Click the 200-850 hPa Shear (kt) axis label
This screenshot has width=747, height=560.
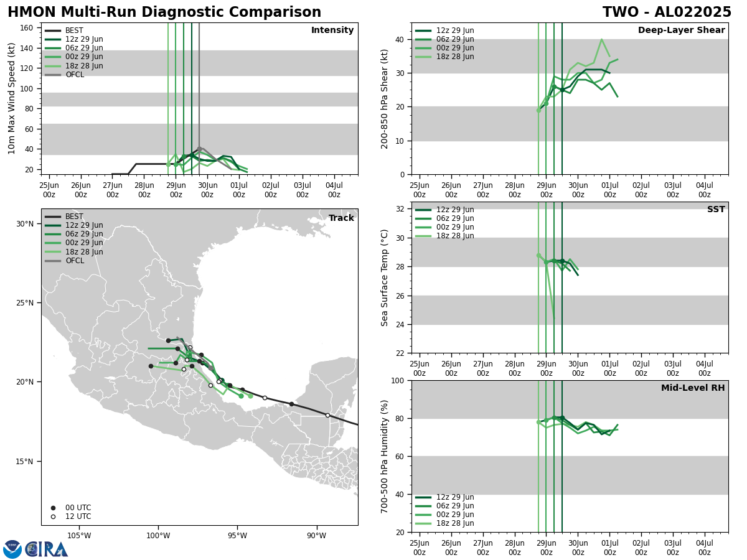point(384,98)
